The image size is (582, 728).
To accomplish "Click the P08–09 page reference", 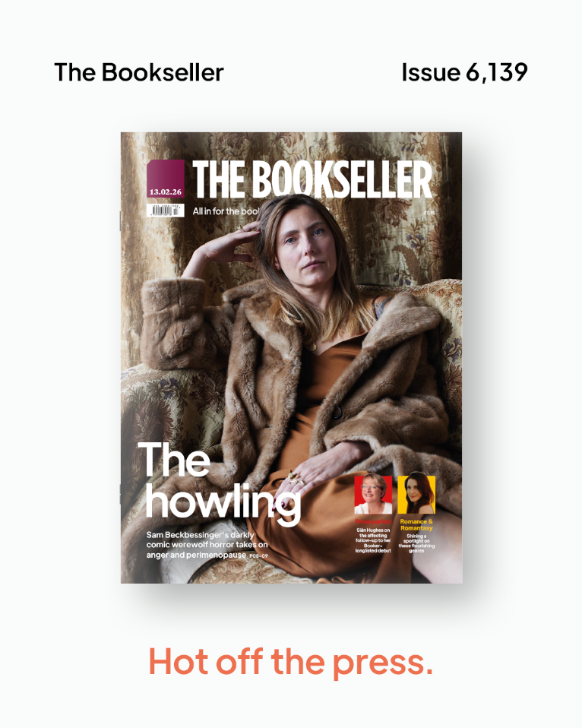I will [258, 555].
